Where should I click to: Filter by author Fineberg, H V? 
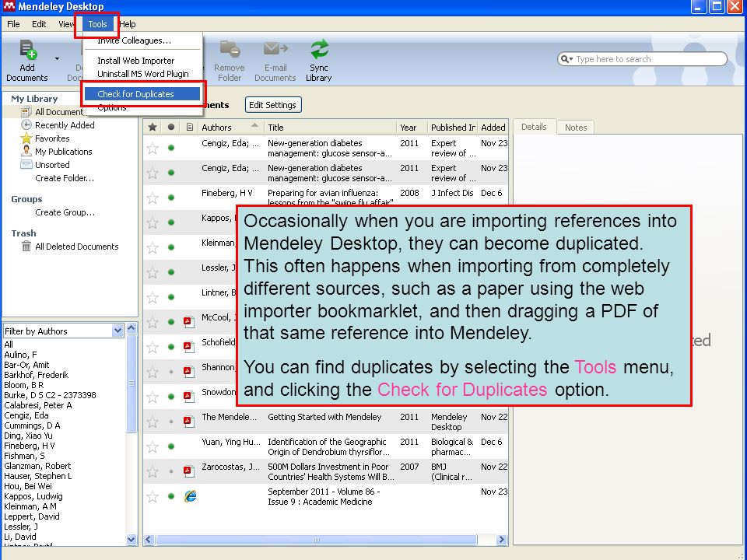coord(30,446)
